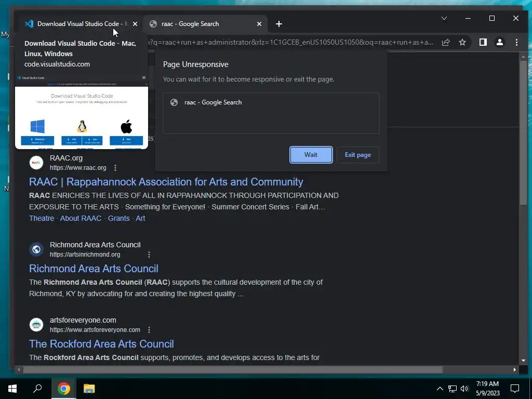The image size is (532, 399).
Task: Open the Chrome side panel icon
Action: (x=483, y=43)
